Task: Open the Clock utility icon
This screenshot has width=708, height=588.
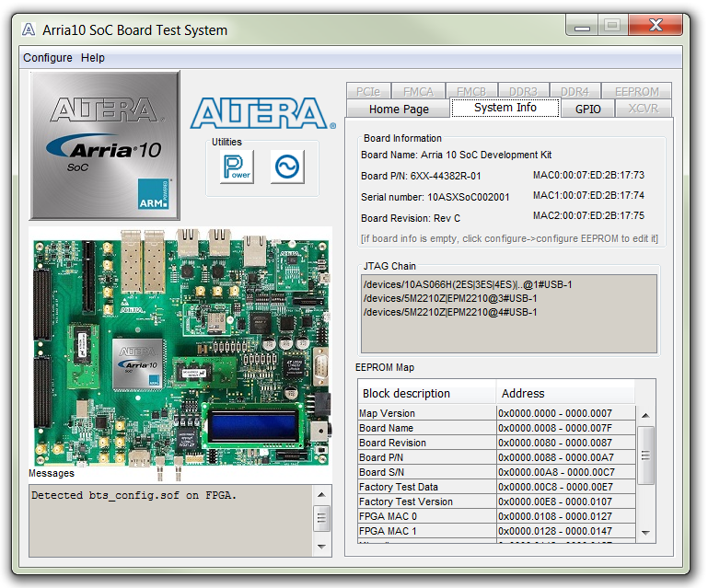Action: coord(287,167)
